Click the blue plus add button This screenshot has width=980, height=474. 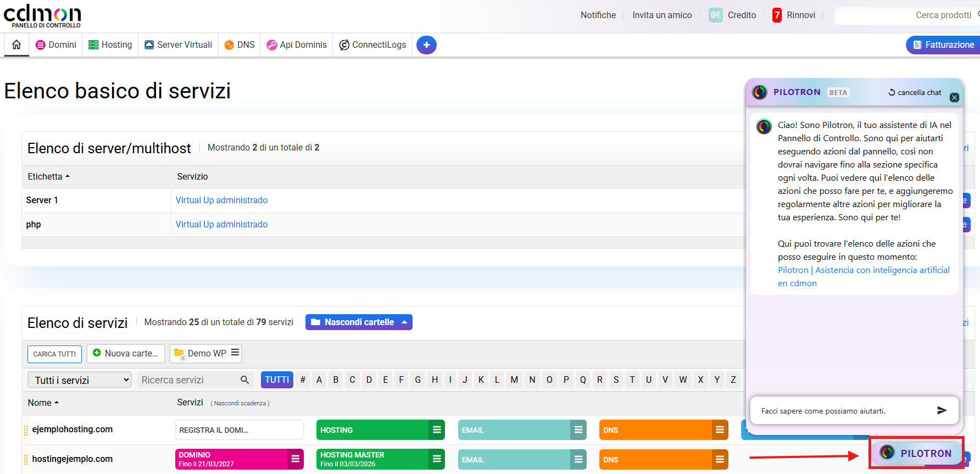click(x=426, y=45)
